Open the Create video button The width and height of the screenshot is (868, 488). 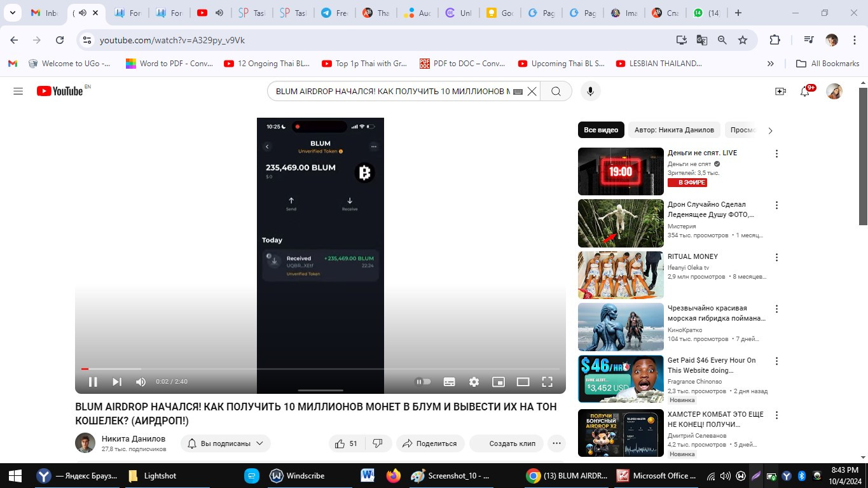pyautogui.click(x=780, y=92)
